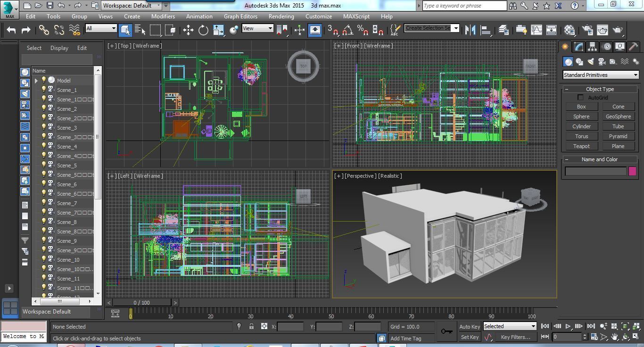Click the Render Production teapot icon

[618, 30]
